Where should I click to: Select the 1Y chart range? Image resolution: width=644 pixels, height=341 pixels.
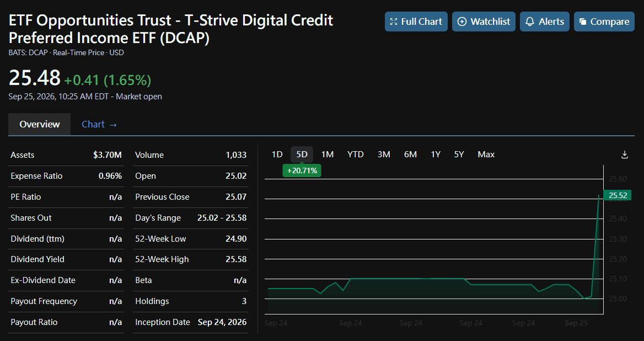[436, 154]
